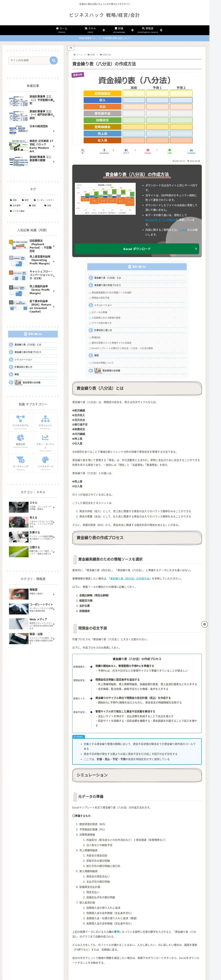Image resolution: width=221 pixels, height=980 pixels.
Task: Click 知識 breadcrumb link
Action: (93, 55)
